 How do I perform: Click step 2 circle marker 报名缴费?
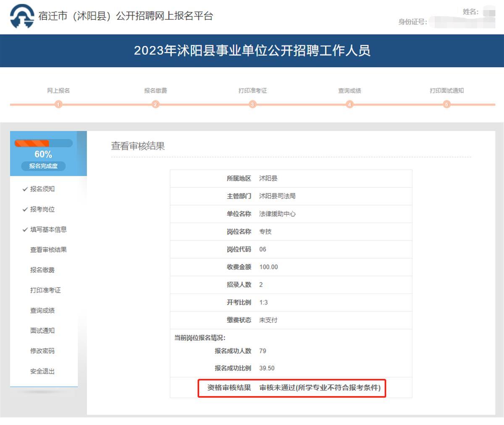coord(155,104)
